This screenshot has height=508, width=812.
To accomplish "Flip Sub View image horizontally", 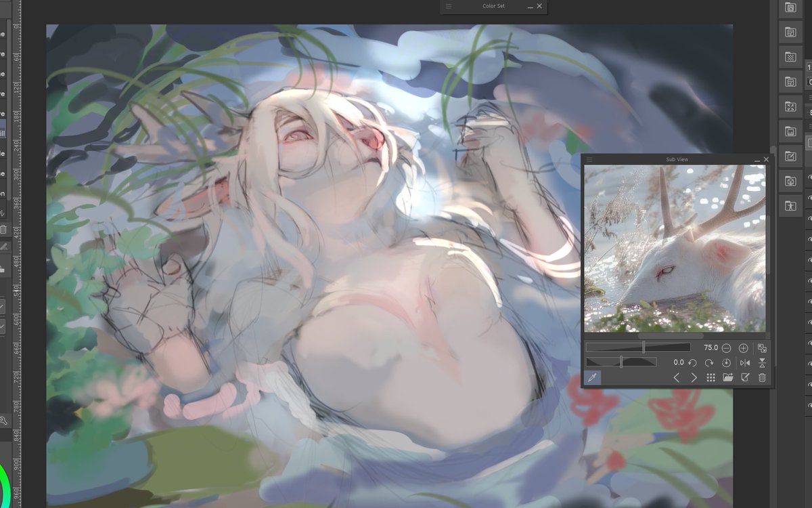I will click(x=745, y=362).
